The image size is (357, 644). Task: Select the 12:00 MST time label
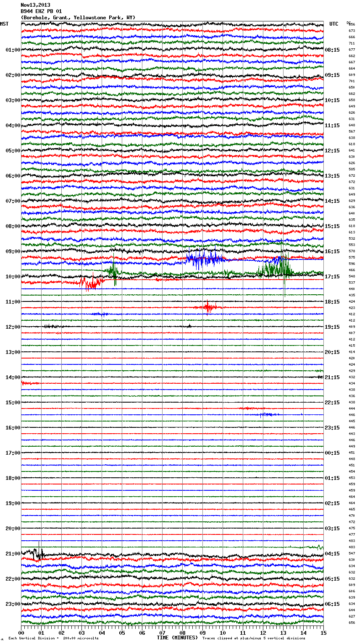pos(13,327)
